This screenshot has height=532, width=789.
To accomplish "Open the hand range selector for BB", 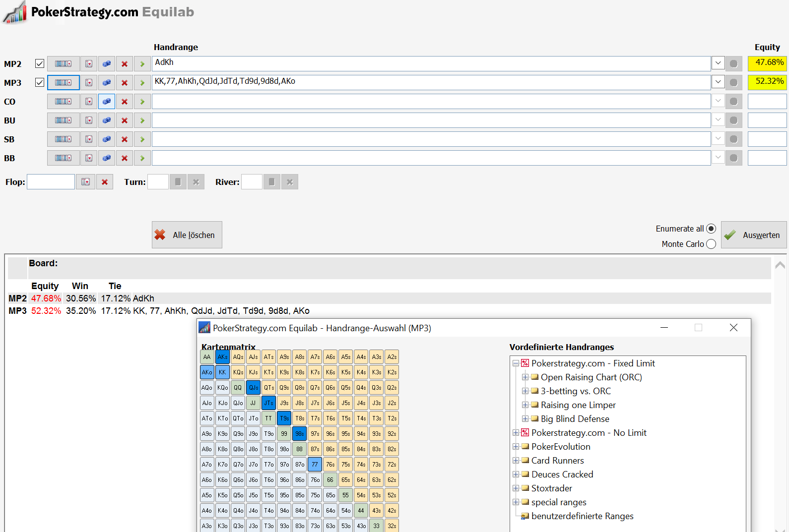I will pyautogui.click(x=64, y=158).
